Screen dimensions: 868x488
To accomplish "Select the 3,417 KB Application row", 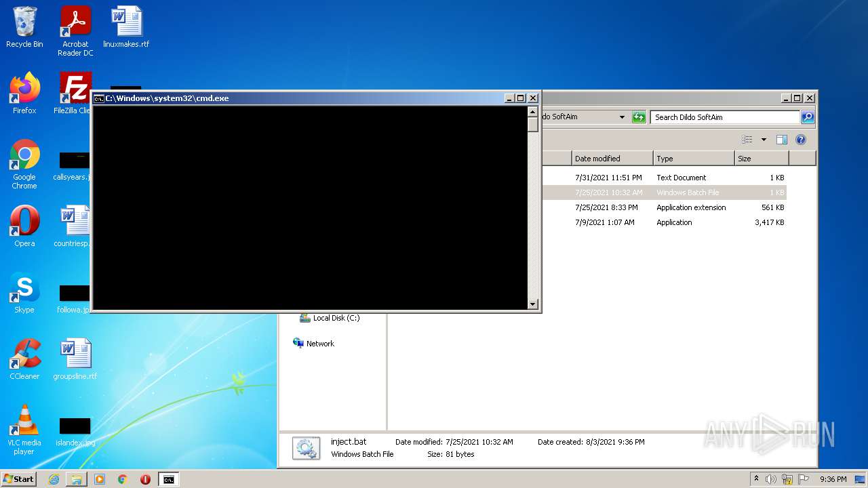I will click(x=664, y=222).
